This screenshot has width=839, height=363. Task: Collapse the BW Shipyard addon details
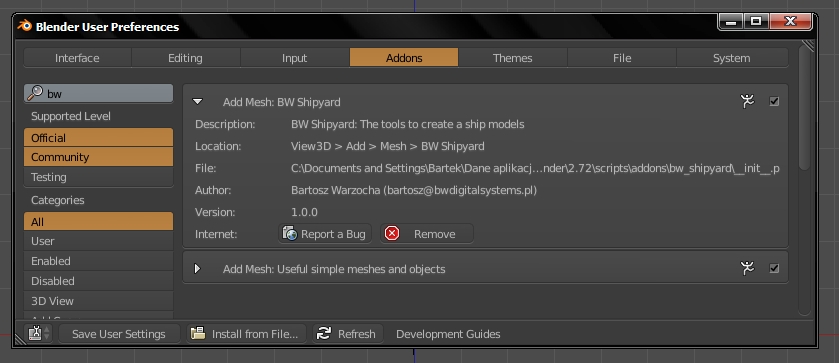tap(197, 101)
